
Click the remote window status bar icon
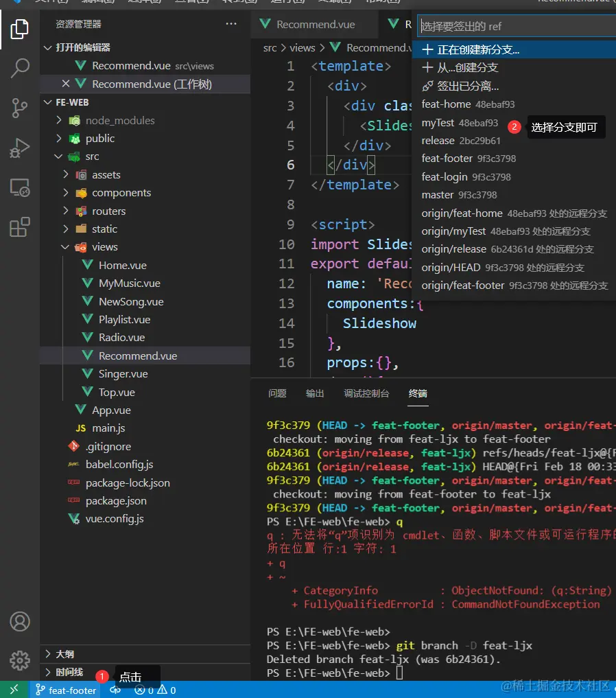(x=14, y=690)
